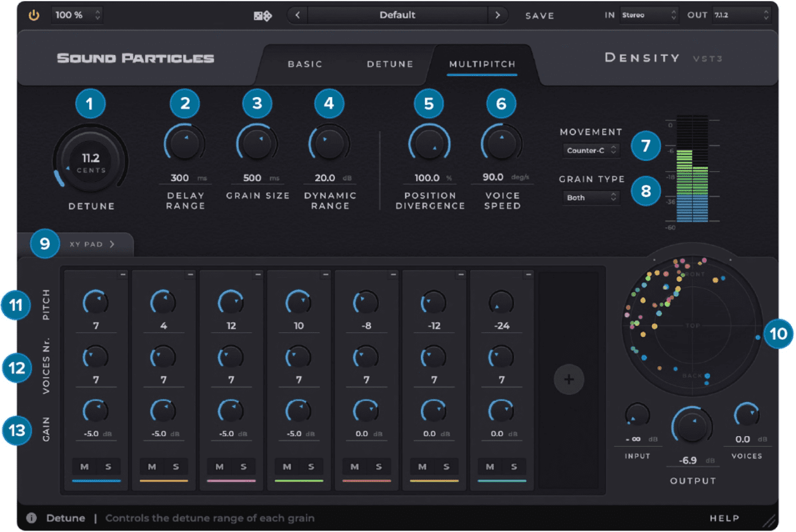Open the zoom percentage 100 % selector
The width and height of the screenshot is (796, 532).
click(x=77, y=15)
